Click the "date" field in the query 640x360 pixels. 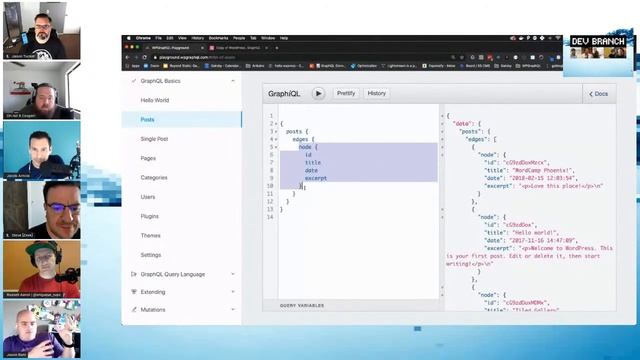(x=311, y=170)
